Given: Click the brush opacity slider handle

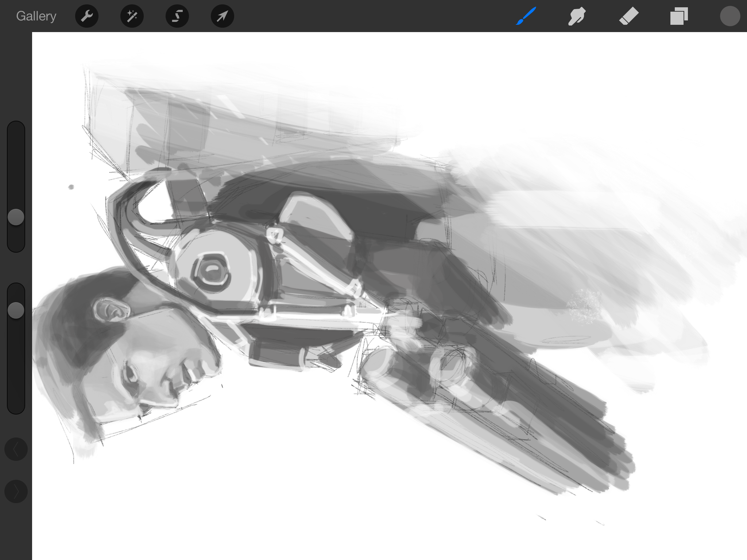Looking at the screenshot, I should [x=16, y=310].
